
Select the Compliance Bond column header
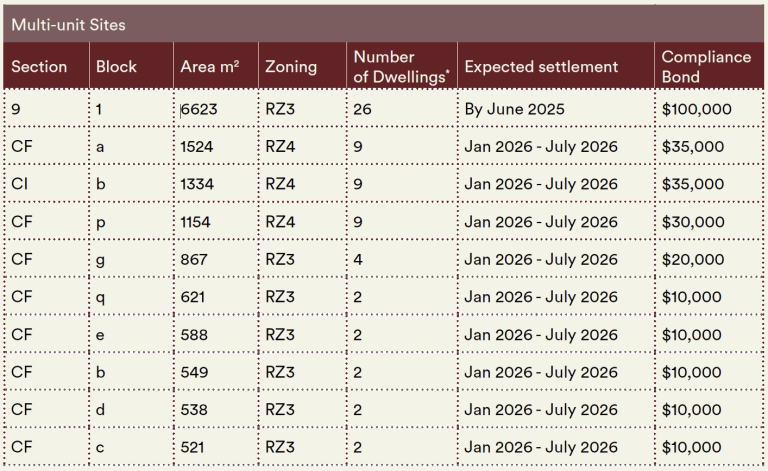[706, 67]
